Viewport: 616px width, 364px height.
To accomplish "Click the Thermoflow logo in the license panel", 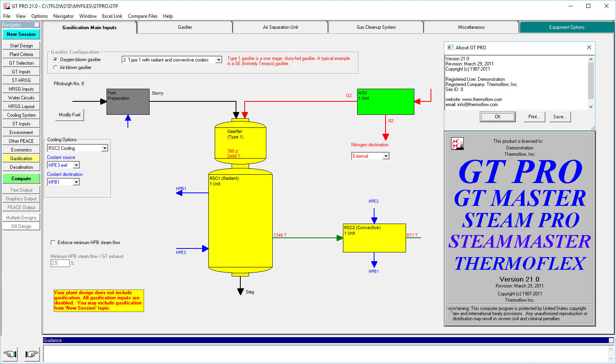I will pyautogui.click(x=457, y=144).
